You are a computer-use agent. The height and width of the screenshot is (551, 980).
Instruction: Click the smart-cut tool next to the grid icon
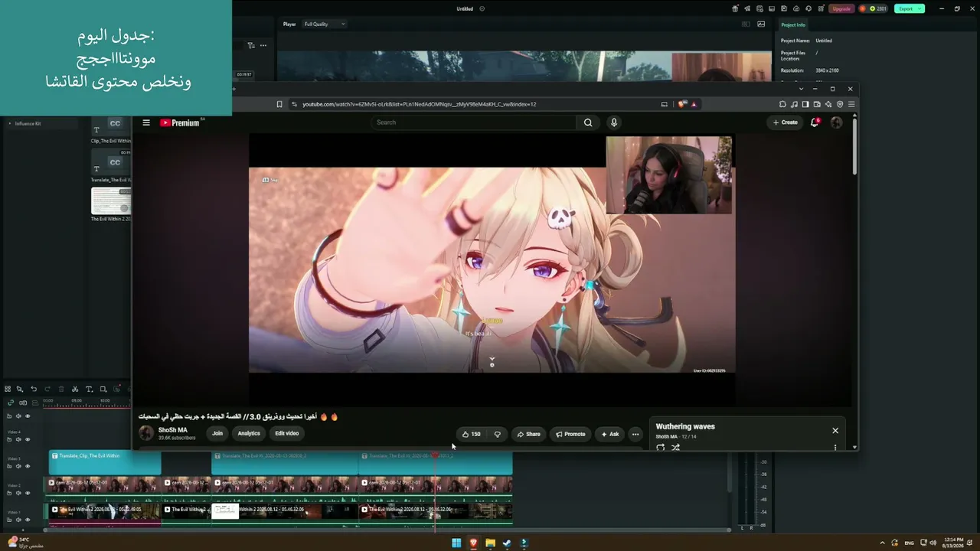(20, 389)
